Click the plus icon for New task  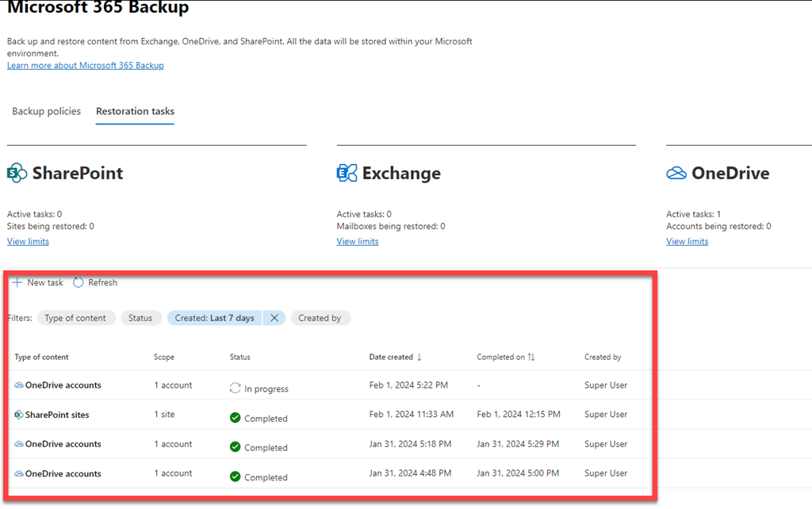pos(17,282)
